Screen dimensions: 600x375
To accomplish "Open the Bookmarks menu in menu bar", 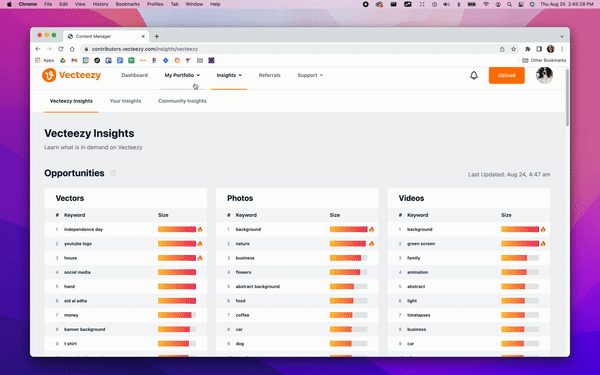I will [x=127, y=4].
